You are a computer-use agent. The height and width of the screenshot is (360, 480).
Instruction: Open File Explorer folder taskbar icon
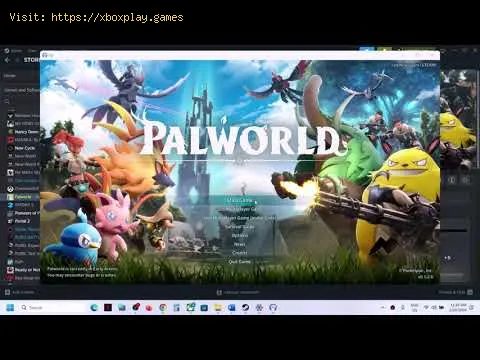point(218,307)
